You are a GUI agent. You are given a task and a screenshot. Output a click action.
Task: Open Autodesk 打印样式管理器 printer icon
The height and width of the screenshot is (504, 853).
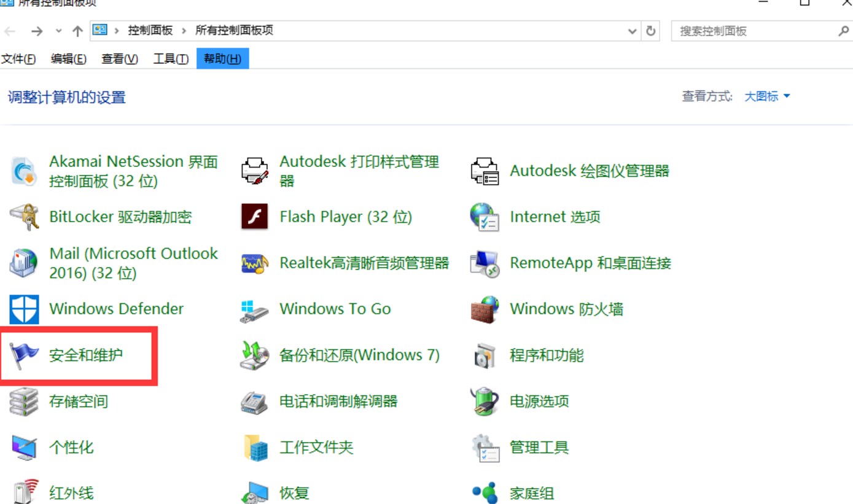[x=255, y=171]
